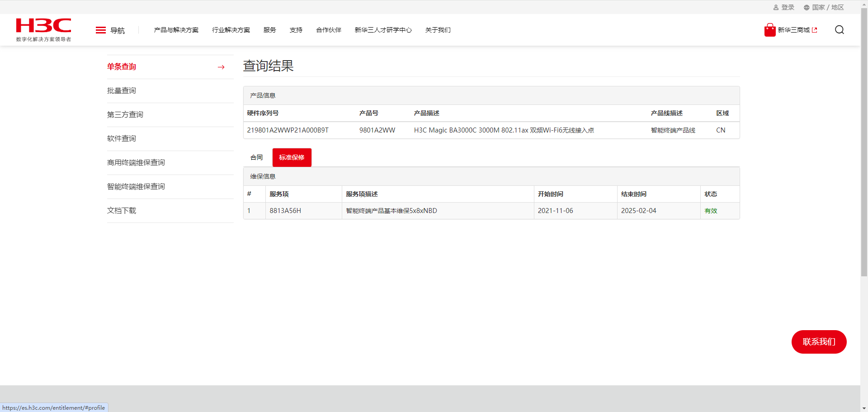868x412 pixels.
Task: Click the red arrow beside 单条查询
Action: click(x=221, y=67)
